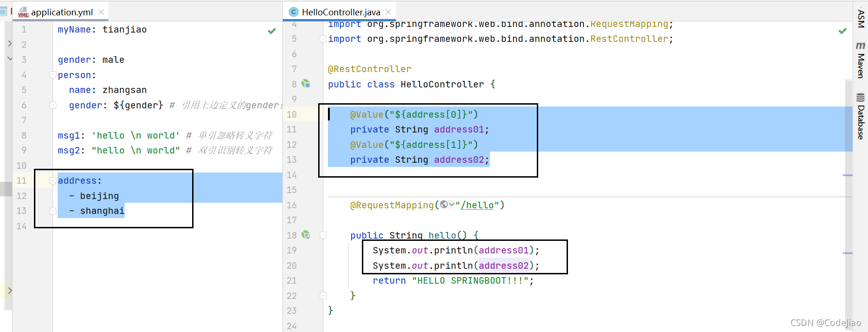Click the @RestController annotation

pos(370,69)
